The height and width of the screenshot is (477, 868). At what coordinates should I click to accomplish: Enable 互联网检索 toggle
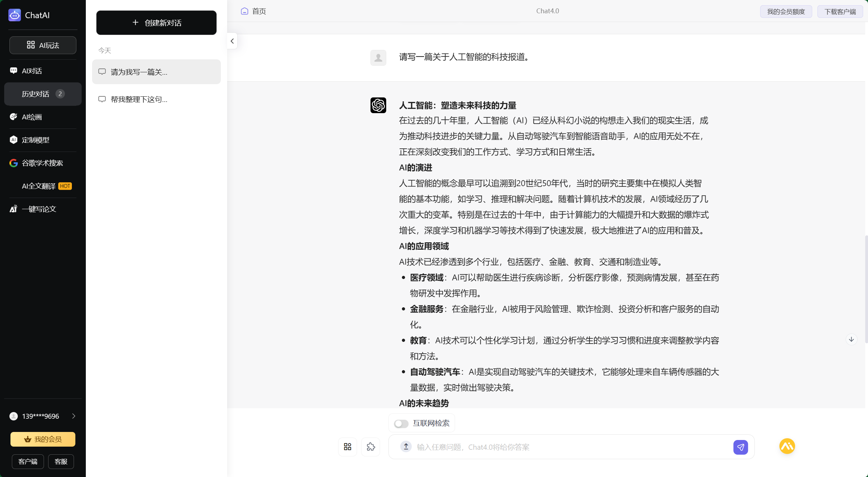[401, 423]
